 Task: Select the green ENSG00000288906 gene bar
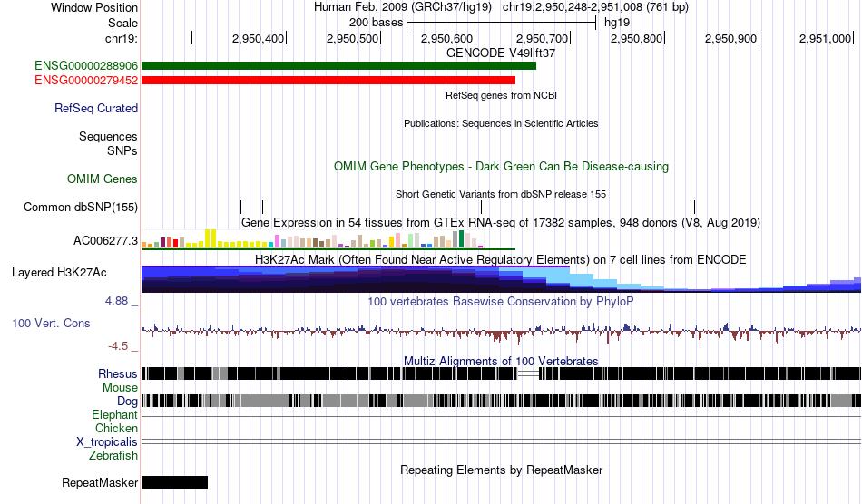coord(338,66)
